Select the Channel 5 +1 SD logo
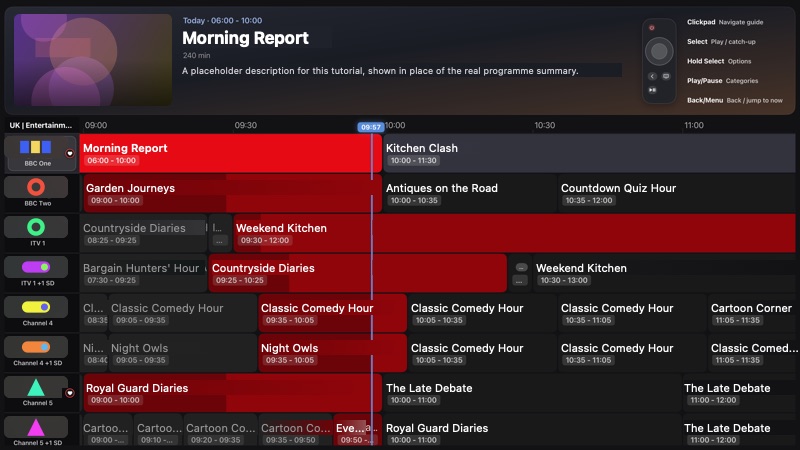This screenshot has height=450, width=800. (36, 428)
